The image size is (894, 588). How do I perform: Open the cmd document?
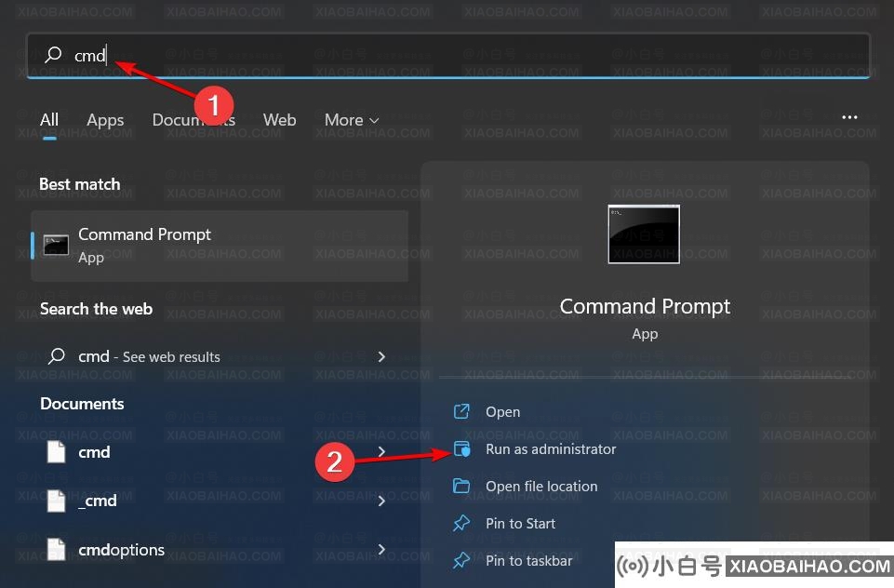(x=220, y=451)
